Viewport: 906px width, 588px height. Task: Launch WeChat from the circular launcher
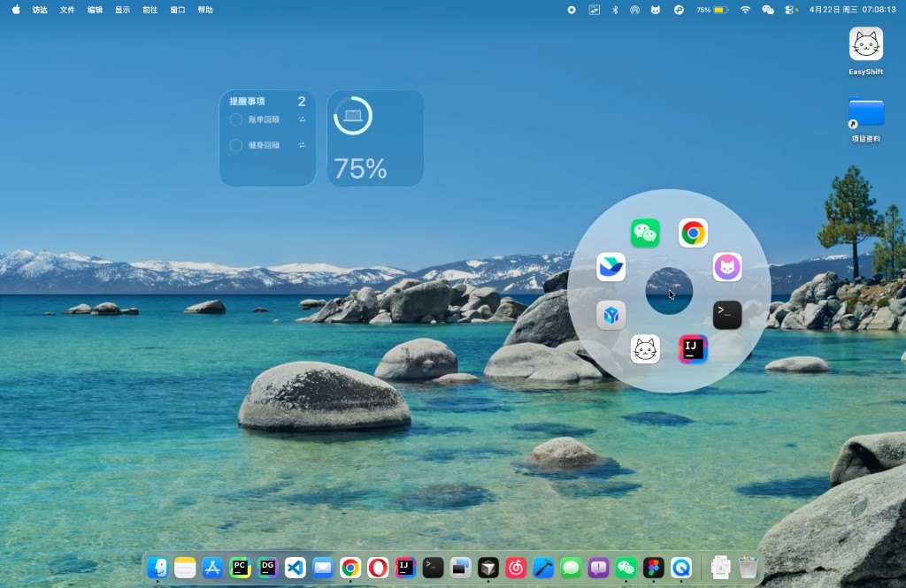(645, 233)
